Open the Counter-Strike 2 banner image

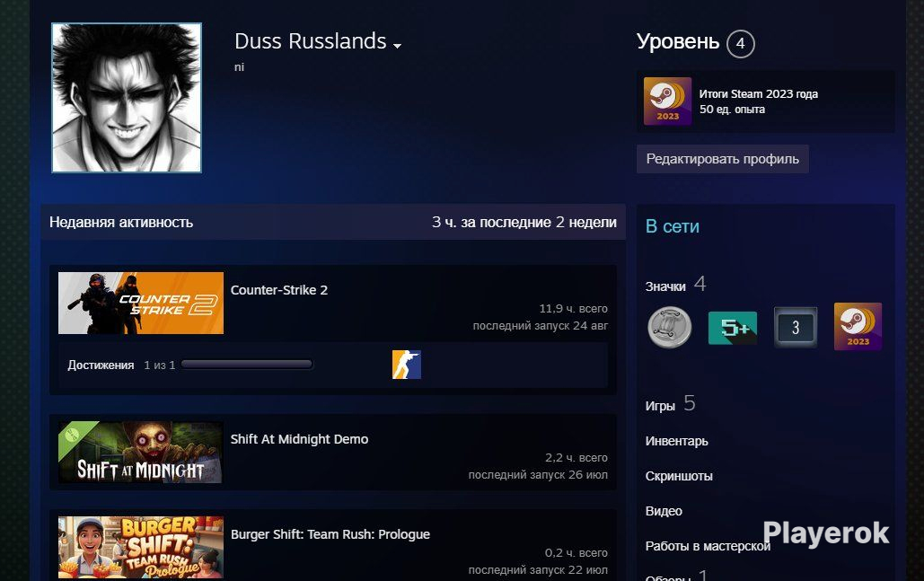[x=141, y=303]
